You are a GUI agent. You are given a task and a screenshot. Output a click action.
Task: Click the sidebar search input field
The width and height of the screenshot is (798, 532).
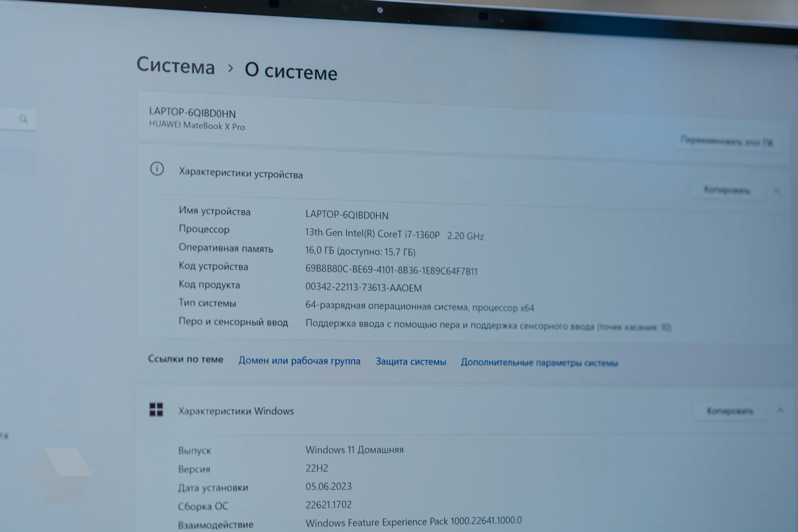[x=18, y=119]
